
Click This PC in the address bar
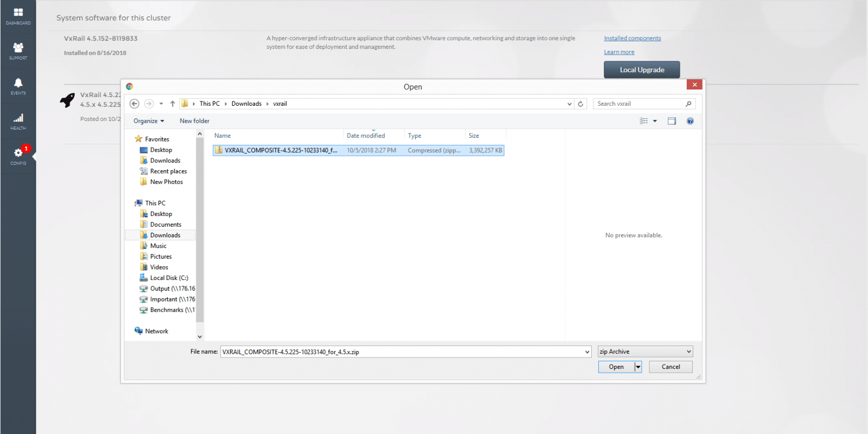click(209, 104)
